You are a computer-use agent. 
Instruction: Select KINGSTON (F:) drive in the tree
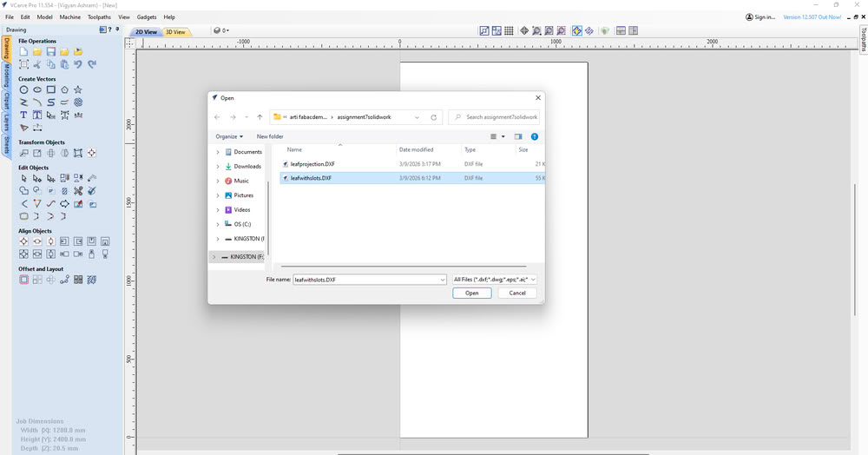pyautogui.click(x=242, y=257)
